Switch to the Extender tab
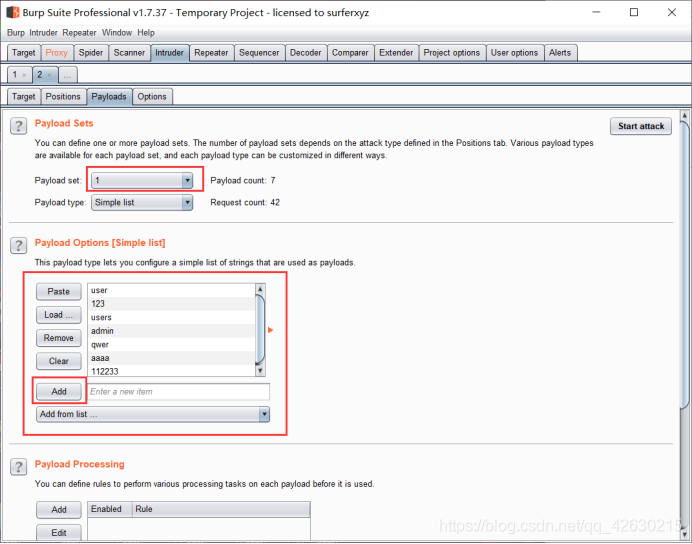692x544 pixels. [396, 53]
